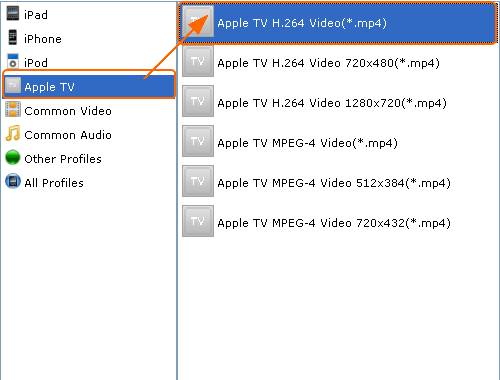This screenshot has width=500, height=380.
Task: Click TV icon beside Apple TV MPEG-4 Video(*.mp4)
Action: tap(198, 141)
